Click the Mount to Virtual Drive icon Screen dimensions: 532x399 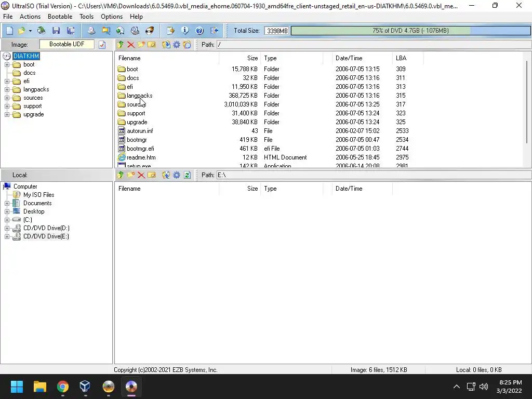click(x=135, y=31)
